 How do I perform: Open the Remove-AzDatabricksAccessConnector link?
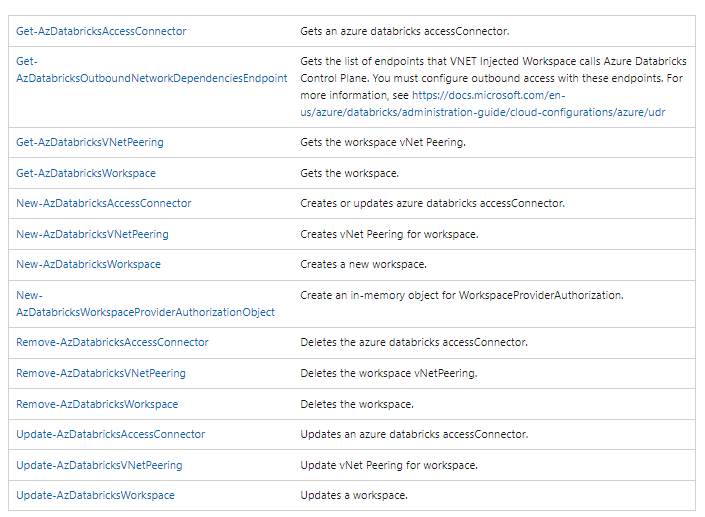[112, 342]
